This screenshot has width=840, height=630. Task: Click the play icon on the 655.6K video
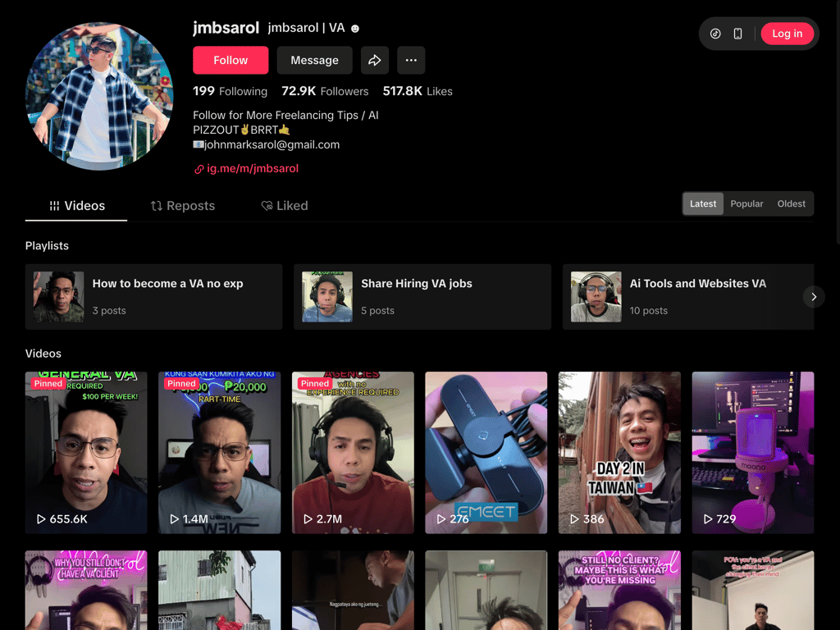point(41,519)
